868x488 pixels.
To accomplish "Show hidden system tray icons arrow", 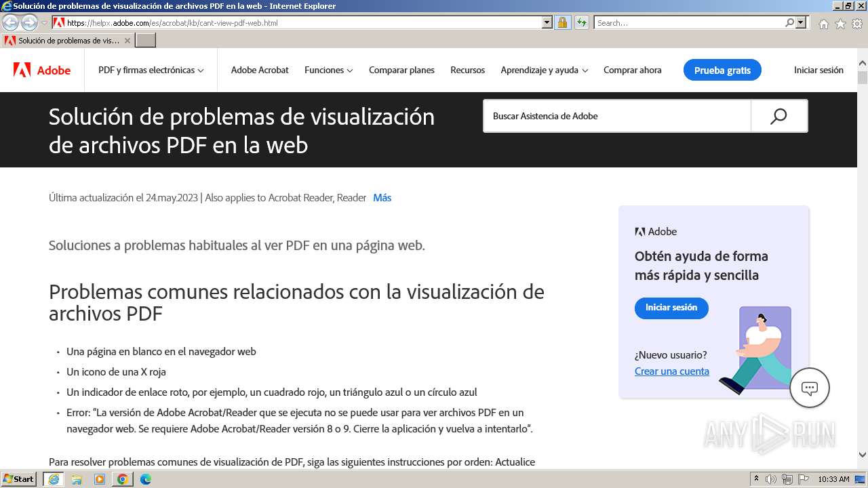I will (x=756, y=479).
